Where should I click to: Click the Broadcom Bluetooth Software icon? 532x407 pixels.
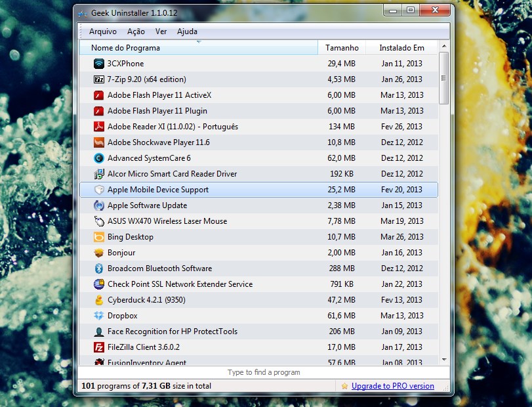[99, 268]
